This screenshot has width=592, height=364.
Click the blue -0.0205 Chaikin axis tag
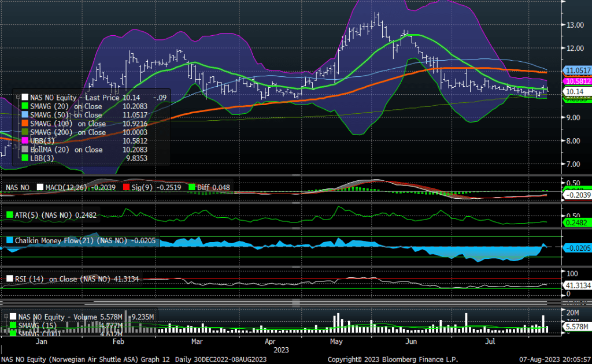click(578, 248)
